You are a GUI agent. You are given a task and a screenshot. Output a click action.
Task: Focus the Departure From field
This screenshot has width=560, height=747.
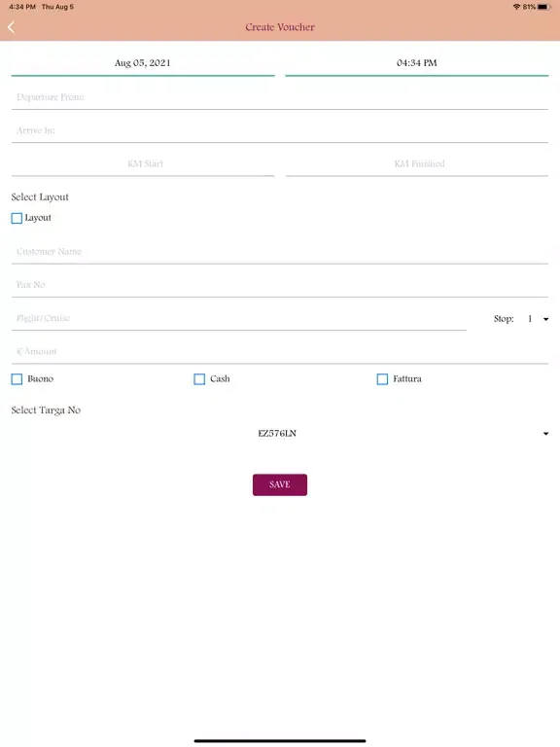coord(280,97)
